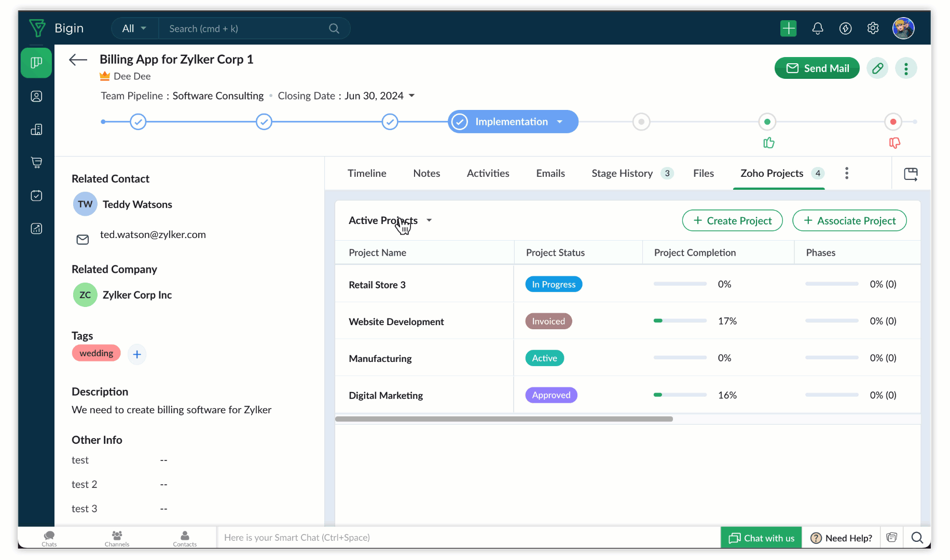Open the Activities checklist icon in sidebar

click(x=36, y=195)
